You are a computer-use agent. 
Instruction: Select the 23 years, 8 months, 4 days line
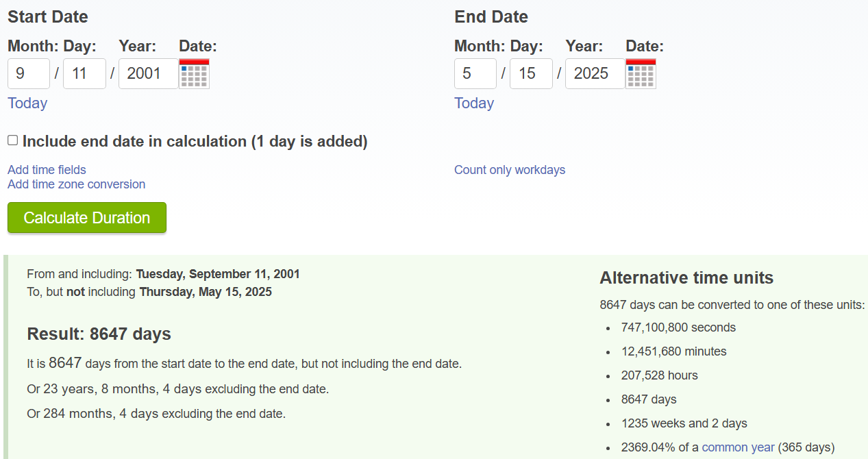pos(177,389)
